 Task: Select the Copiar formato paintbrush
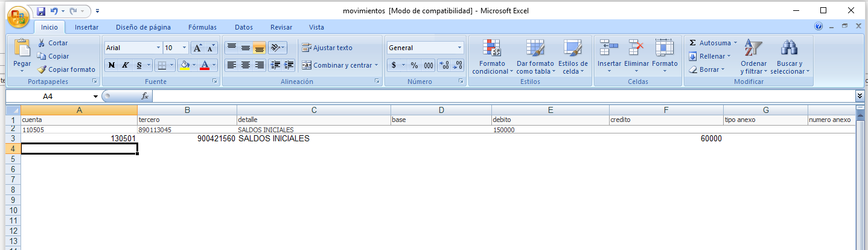tap(42, 69)
